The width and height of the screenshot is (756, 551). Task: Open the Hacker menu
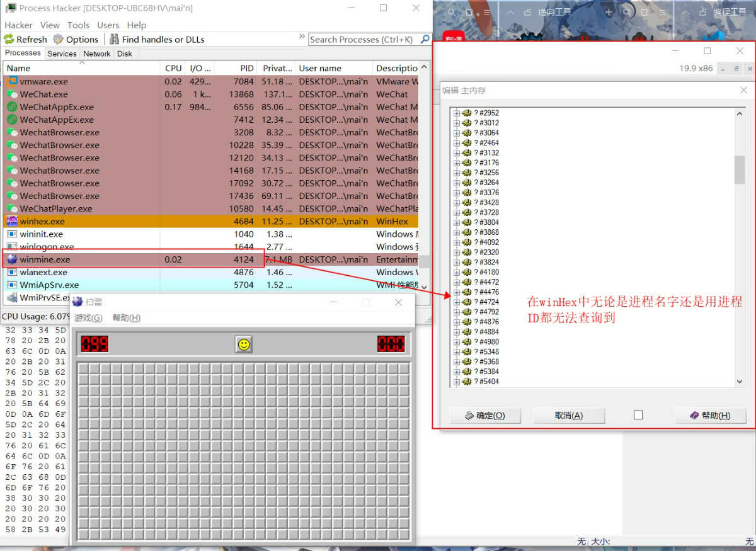(18, 25)
